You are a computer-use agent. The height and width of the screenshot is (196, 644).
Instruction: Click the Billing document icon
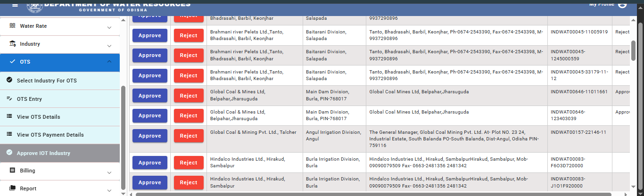(13, 171)
